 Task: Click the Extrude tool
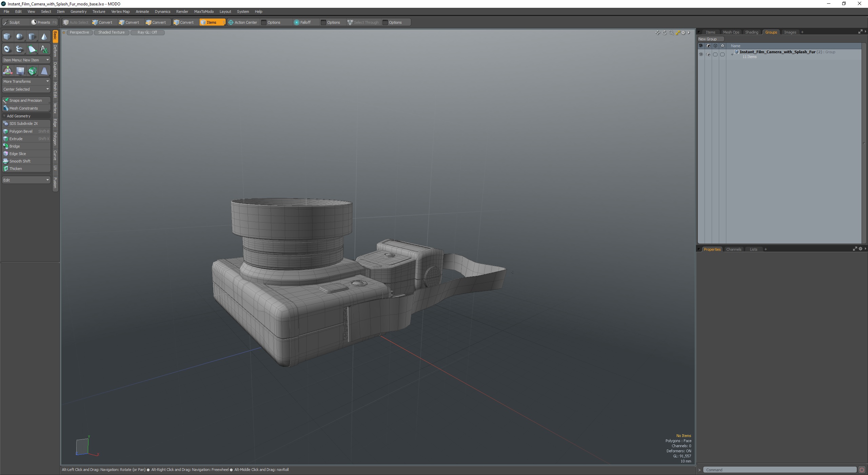(26, 139)
